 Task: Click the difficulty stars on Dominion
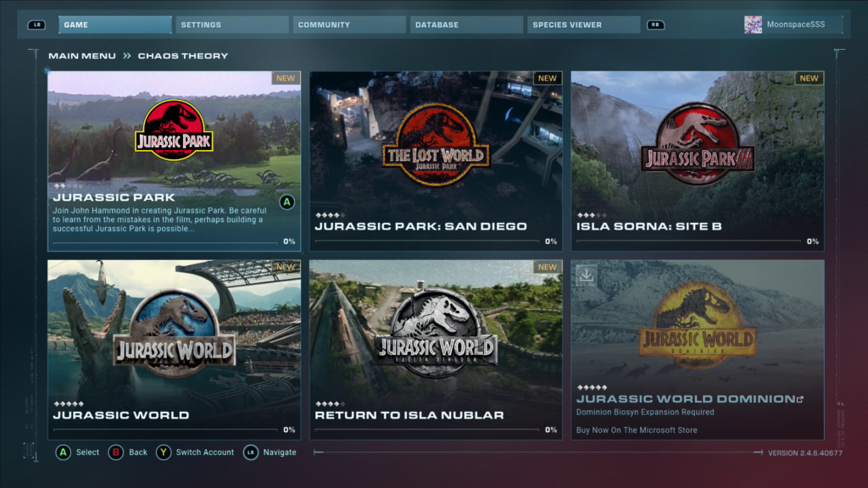tap(592, 387)
